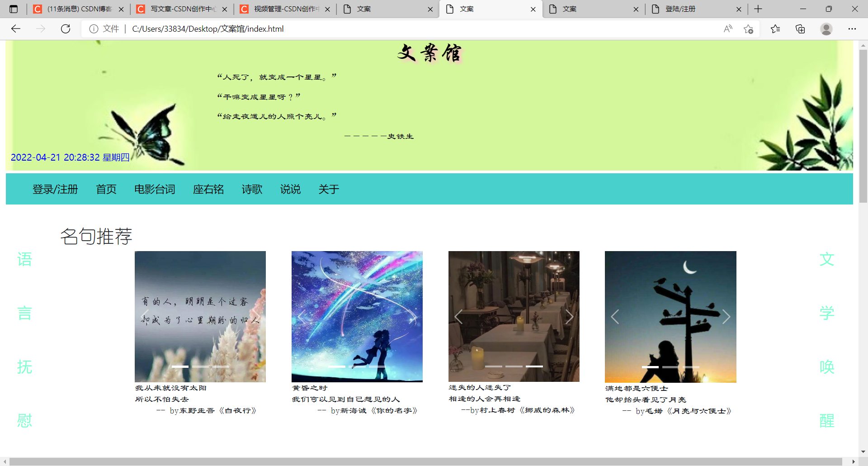Click the quote by 新海诚《你的名字》
The height and width of the screenshot is (466, 868).
(x=355, y=399)
